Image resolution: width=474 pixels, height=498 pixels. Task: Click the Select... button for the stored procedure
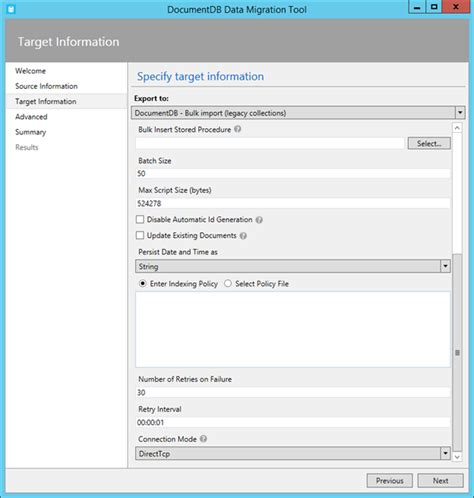(x=429, y=143)
